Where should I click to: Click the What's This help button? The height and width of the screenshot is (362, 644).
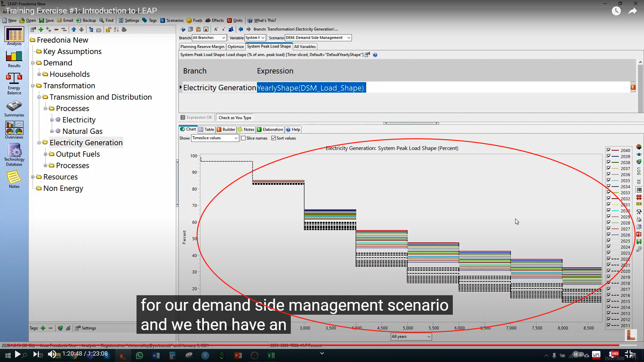coord(262,20)
